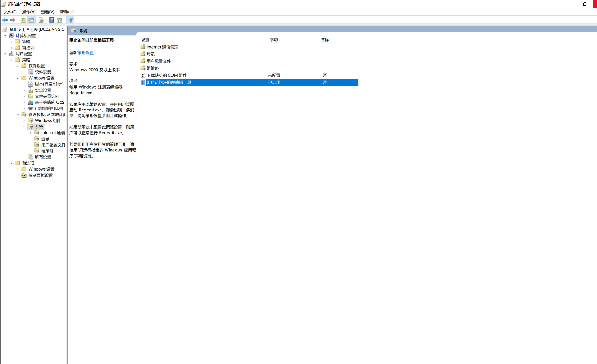Select 所有设置 in the tree
Viewport: 597px width, 364px height.
tap(43, 157)
